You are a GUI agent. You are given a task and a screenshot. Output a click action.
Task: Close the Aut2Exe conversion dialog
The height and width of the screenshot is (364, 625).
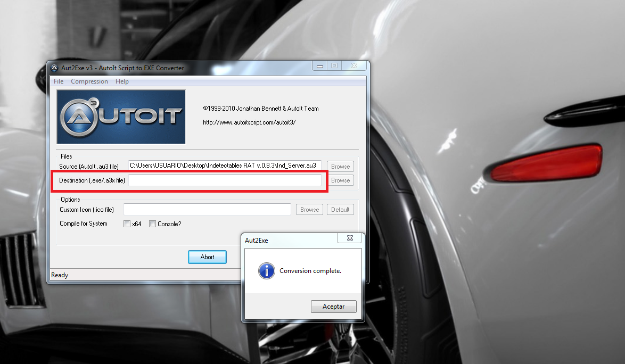click(x=350, y=238)
